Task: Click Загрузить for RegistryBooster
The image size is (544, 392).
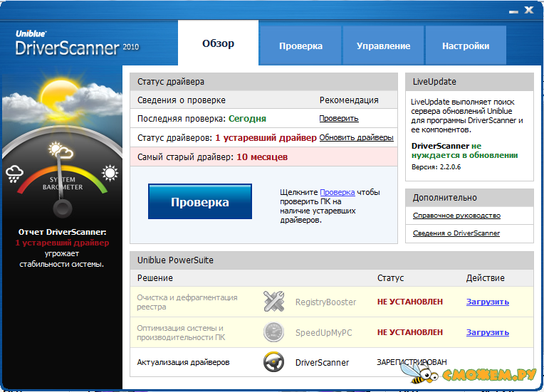Action: pos(488,302)
